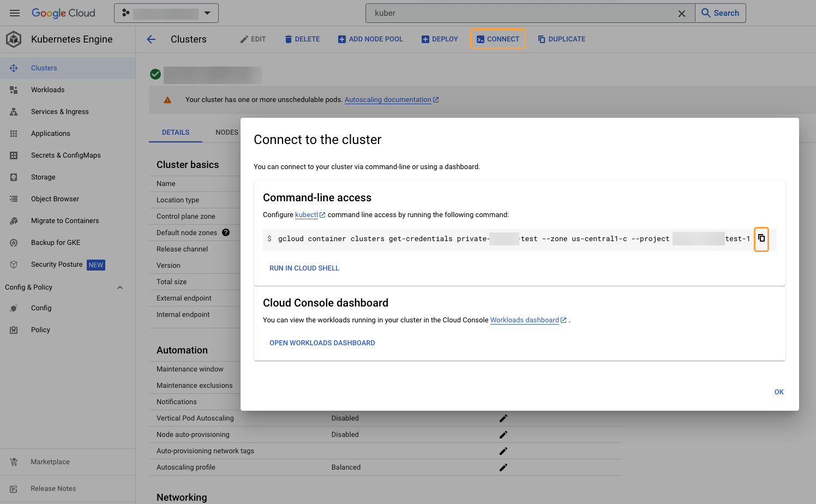Click RUN IN CLOUD SHELL
Screen dimensions: 816x504
304,268
